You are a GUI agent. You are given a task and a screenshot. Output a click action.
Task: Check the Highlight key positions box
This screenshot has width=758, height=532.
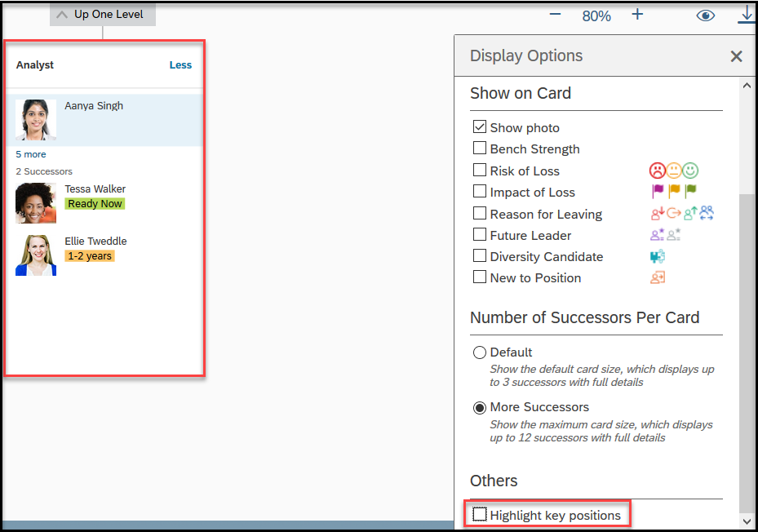click(x=480, y=514)
